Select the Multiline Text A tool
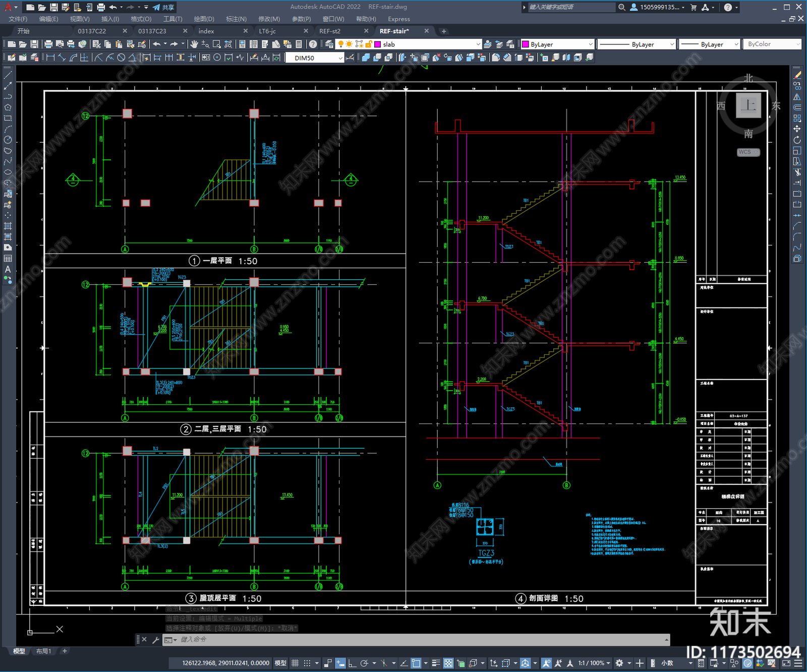 coord(8,269)
